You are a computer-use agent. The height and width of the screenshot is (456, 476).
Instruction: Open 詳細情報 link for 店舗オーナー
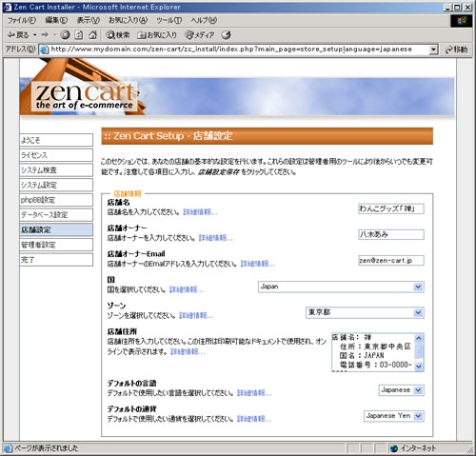click(x=215, y=238)
